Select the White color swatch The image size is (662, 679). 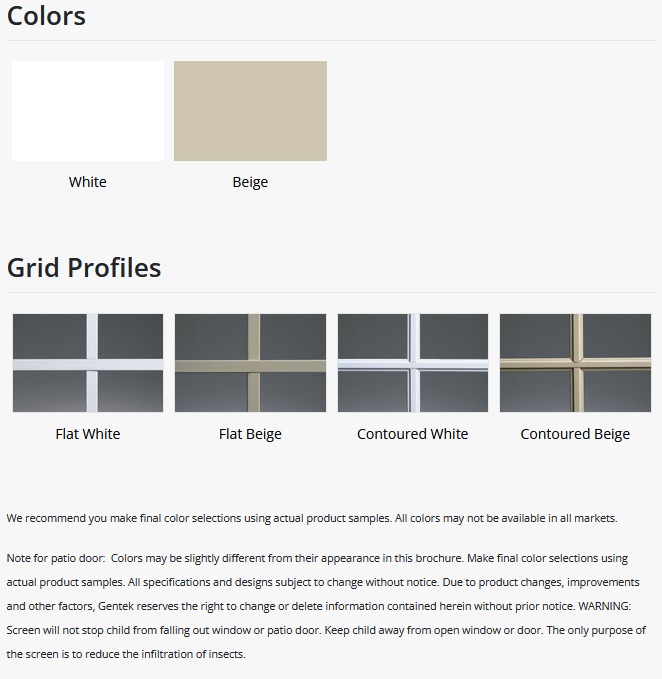[x=88, y=111]
